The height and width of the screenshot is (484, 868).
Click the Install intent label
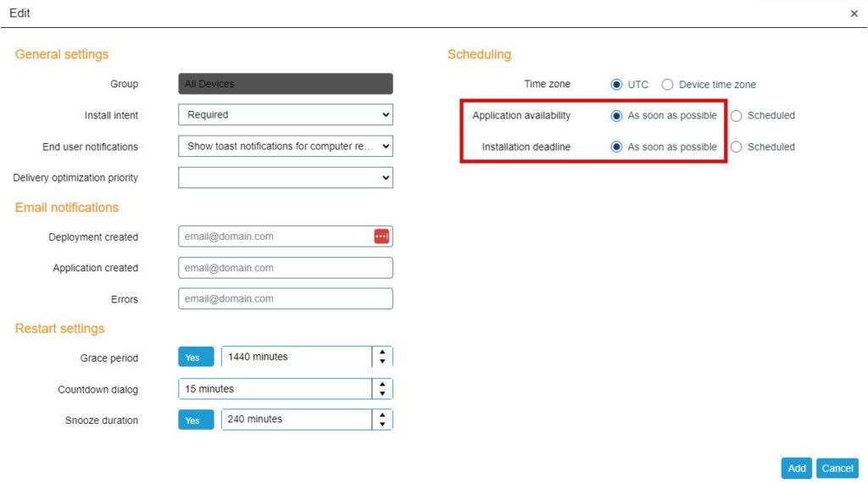tap(111, 115)
